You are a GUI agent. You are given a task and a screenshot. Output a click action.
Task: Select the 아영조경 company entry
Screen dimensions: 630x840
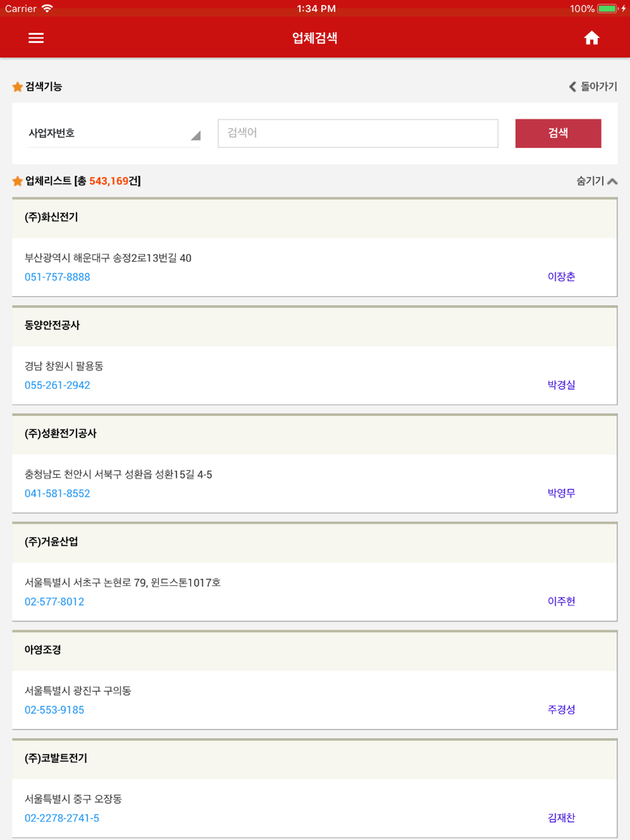pos(315,650)
